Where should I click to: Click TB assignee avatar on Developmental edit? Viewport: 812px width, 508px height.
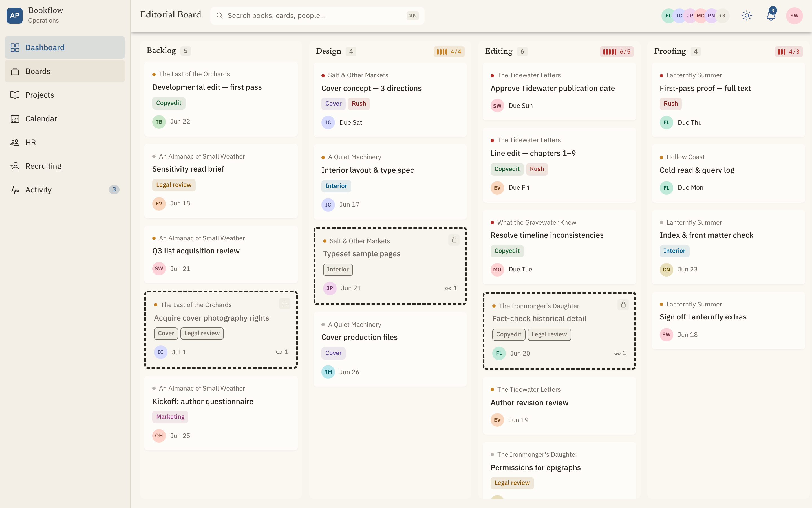tap(159, 122)
